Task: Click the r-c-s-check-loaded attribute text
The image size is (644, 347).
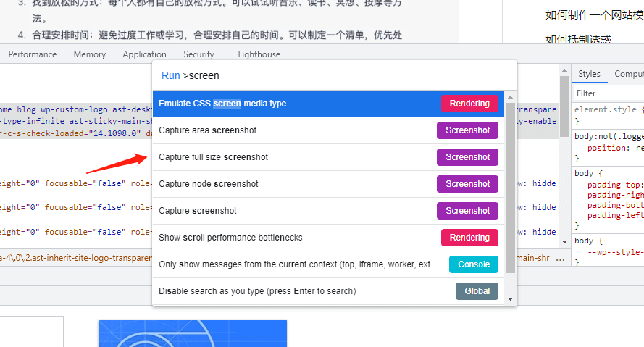Action: point(70,133)
